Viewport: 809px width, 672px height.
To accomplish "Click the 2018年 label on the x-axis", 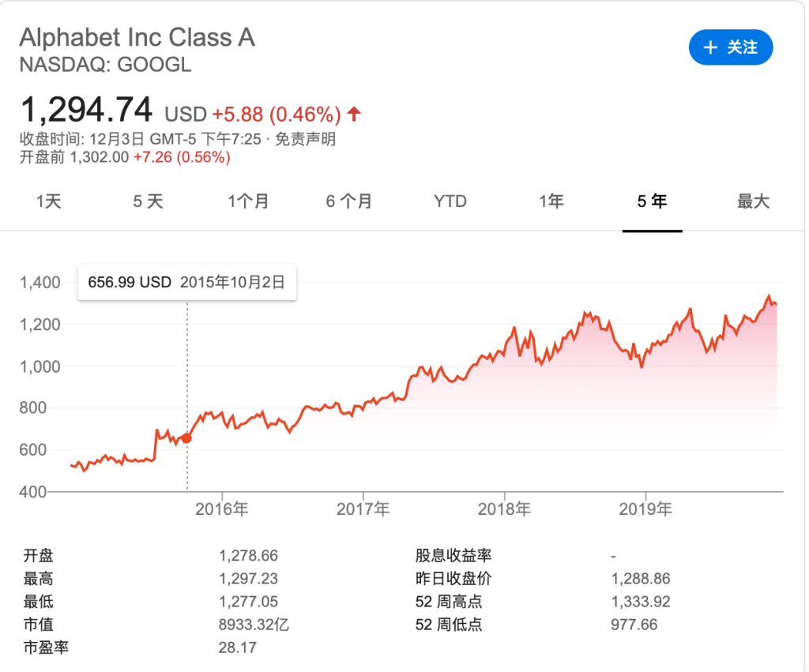I will [504, 509].
